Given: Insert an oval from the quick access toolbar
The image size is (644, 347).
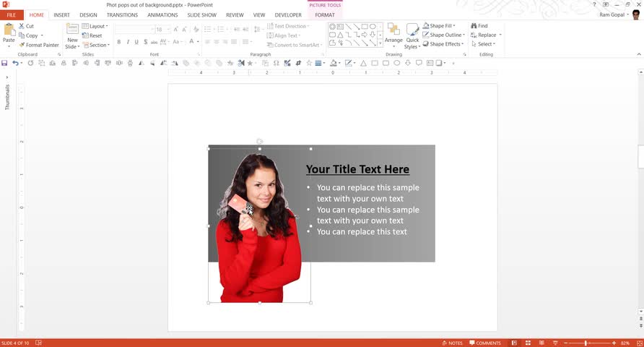Looking at the screenshot, I should (x=397, y=63).
